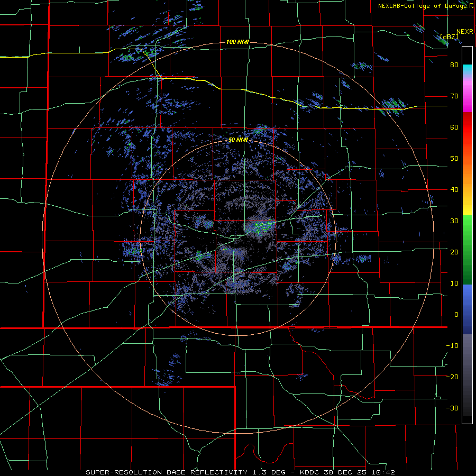Click the 40 value on the color scale
This screenshot has width=476, height=476.
click(x=454, y=190)
